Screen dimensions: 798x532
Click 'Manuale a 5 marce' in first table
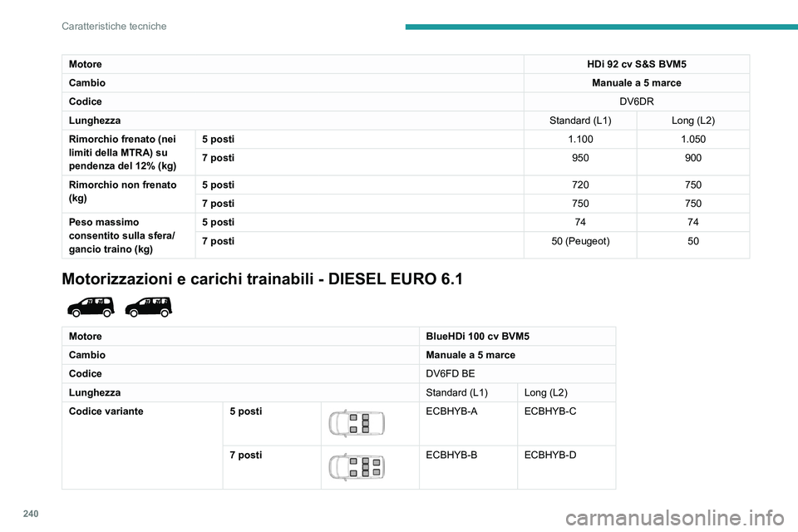point(636,83)
